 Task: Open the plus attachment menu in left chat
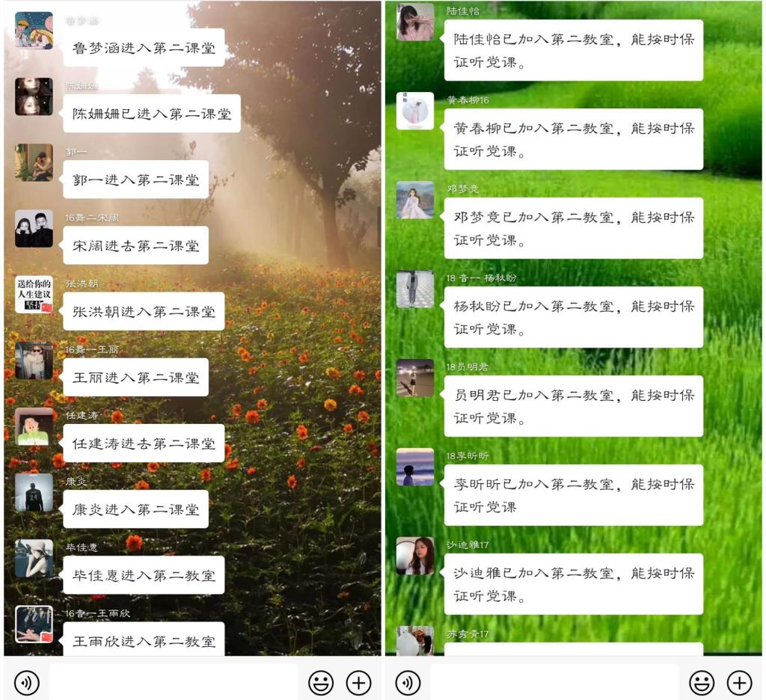[358, 682]
